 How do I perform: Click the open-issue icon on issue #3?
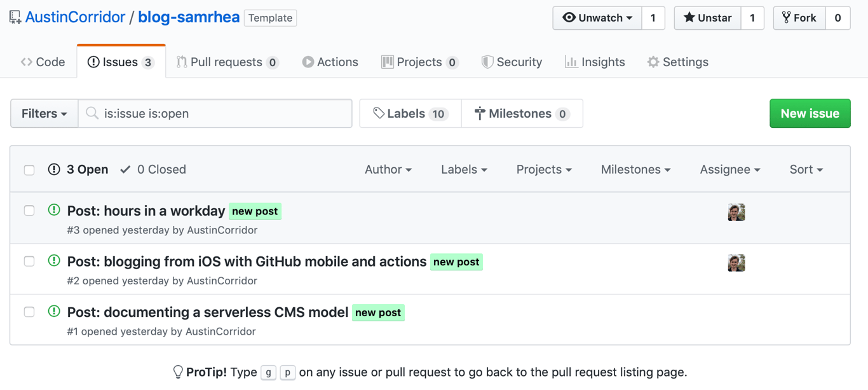tap(54, 210)
